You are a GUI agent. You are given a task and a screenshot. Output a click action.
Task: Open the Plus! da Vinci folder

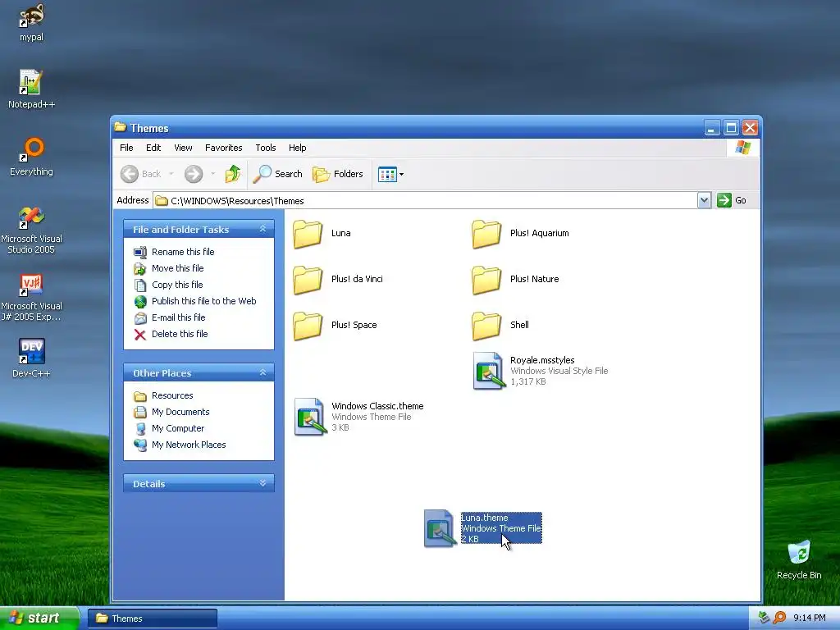(x=308, y=280)
